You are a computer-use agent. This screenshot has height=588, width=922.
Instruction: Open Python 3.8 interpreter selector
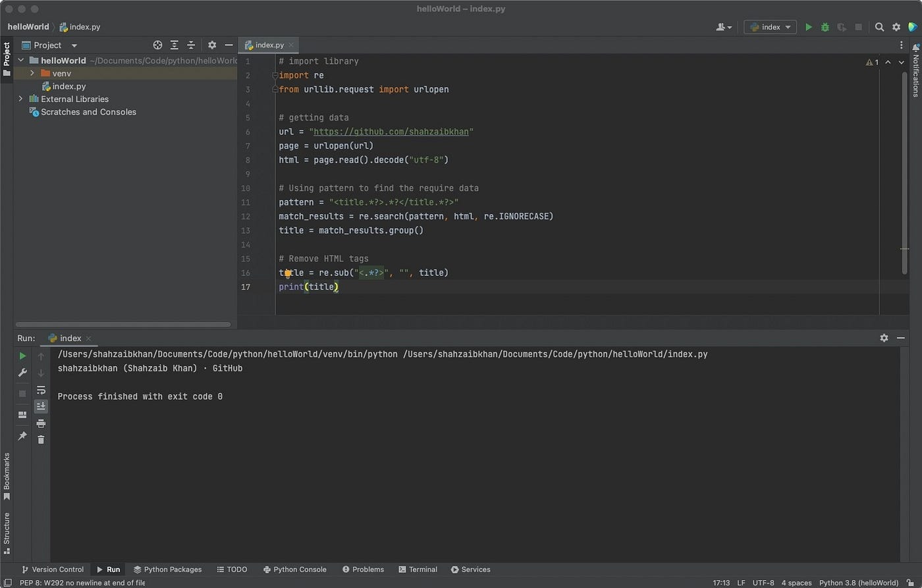click(x=859, y=583)
